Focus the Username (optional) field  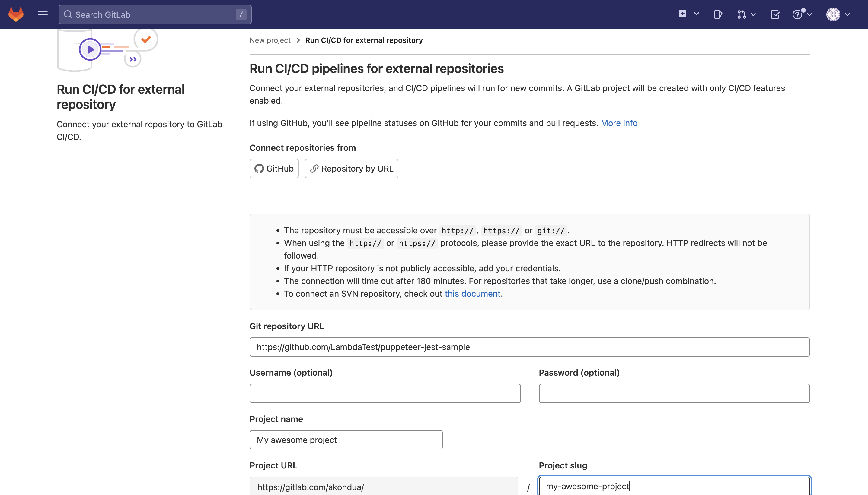(385, 393)
